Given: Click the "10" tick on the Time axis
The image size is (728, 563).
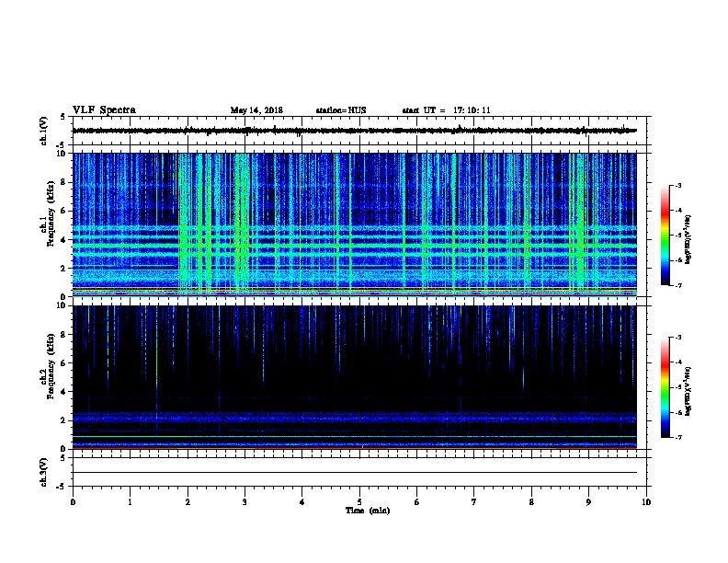Looking at the screenshot, I should coord(646,502).
